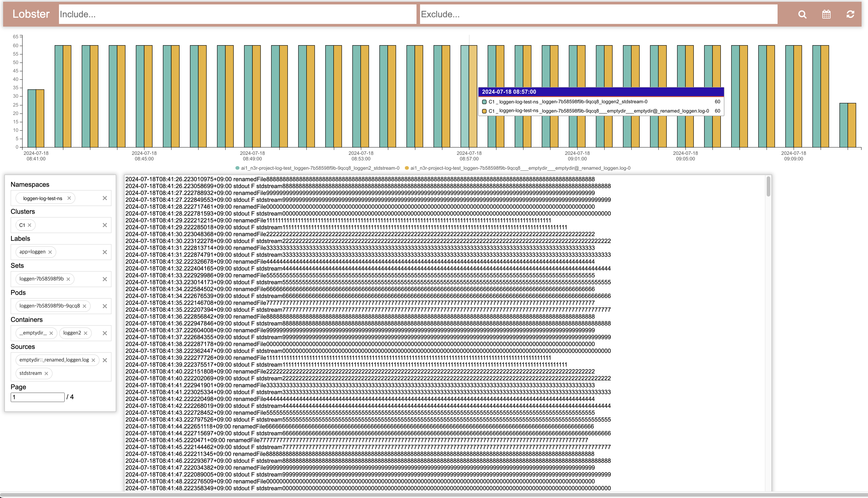Click the Namespaces section heading
Viewport: 868px width, 498px height.
(30, 184)
